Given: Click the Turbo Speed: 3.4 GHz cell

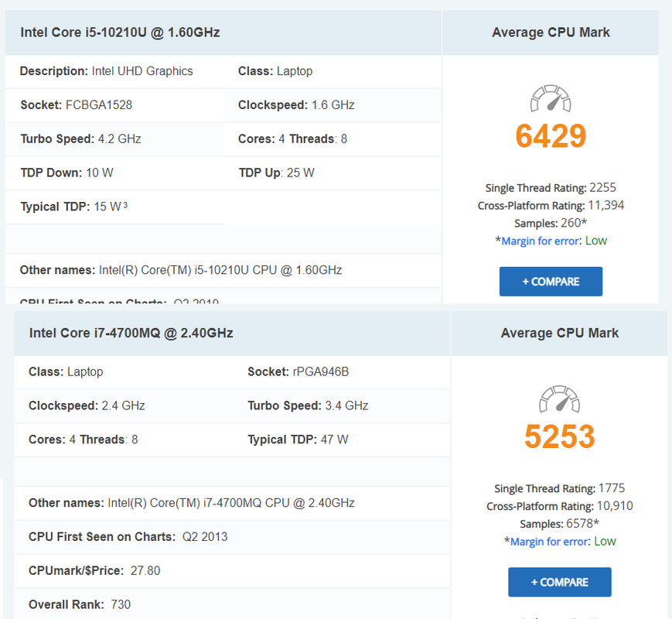Looking at the screenshot, I should tap(342, 405).
